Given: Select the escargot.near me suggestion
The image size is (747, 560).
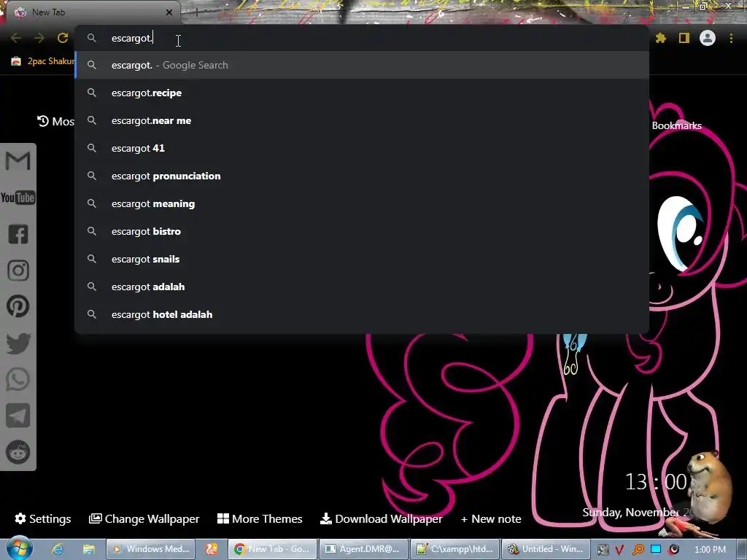Looking at the screenshot, I should click(362, 120).
